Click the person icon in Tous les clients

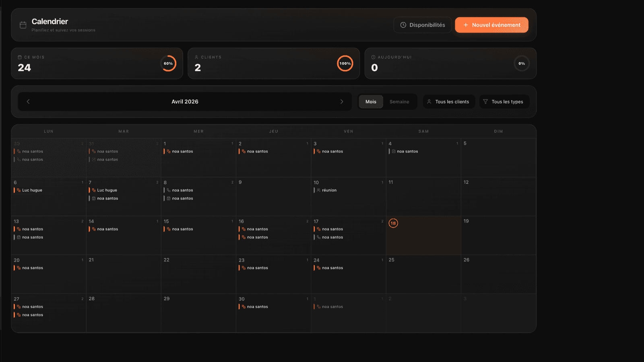(x=429, y=102)
